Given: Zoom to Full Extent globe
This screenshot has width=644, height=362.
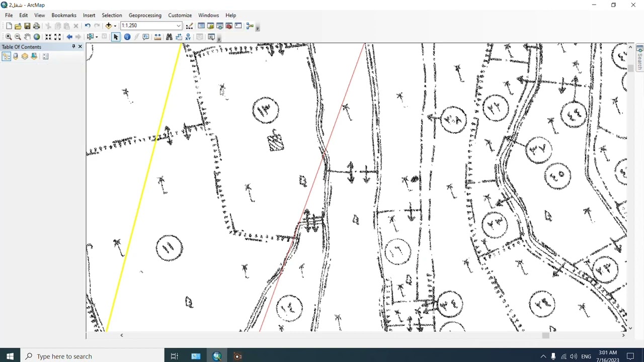Looking at the screenshot, I should pos(36,37).
